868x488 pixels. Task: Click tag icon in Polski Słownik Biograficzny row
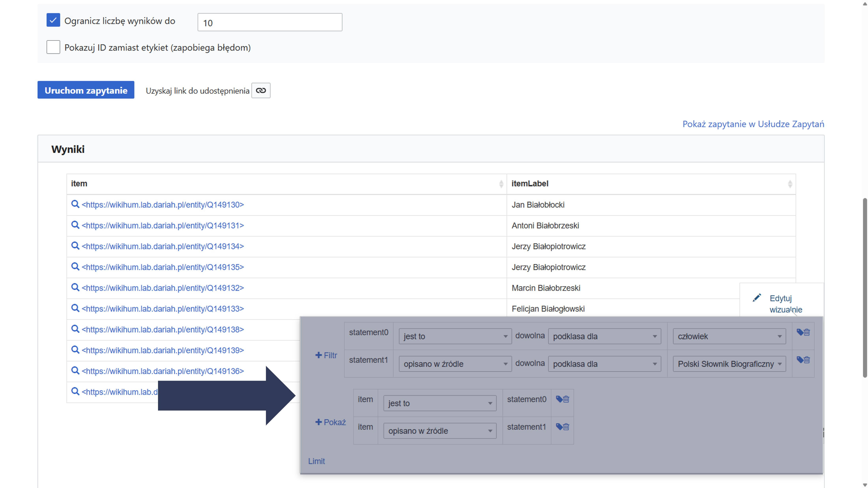click(x=800, y=360)
